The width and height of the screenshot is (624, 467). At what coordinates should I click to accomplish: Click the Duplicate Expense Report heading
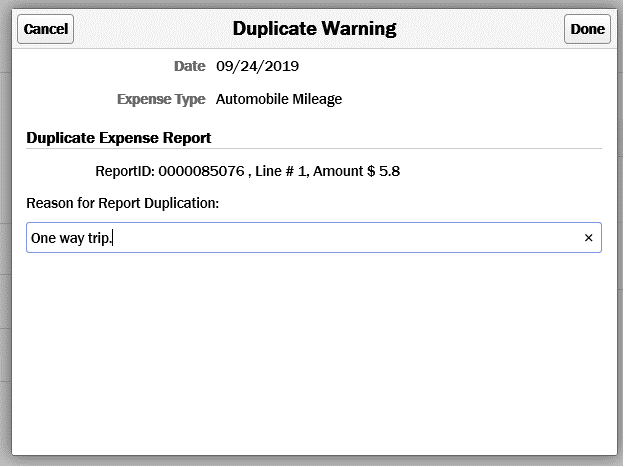119,138
